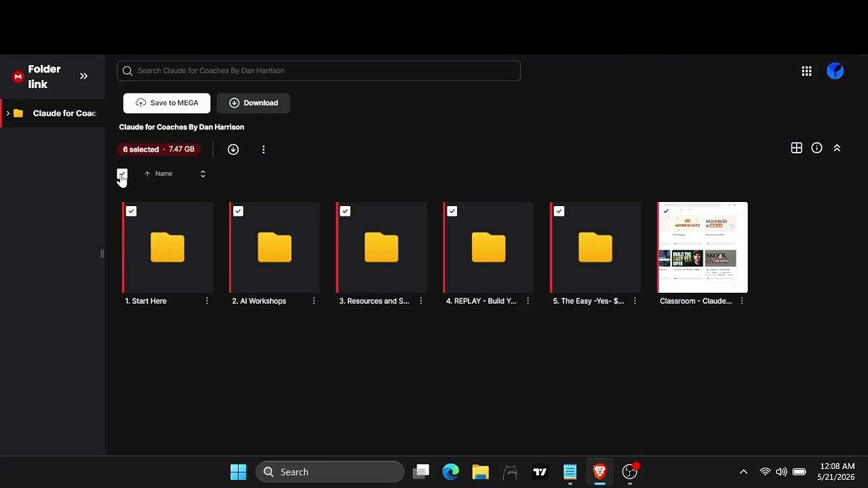Screen dimensions: 868x488
Task: Toggle the select-all checkbox
Action: click(x=122, y=174)
